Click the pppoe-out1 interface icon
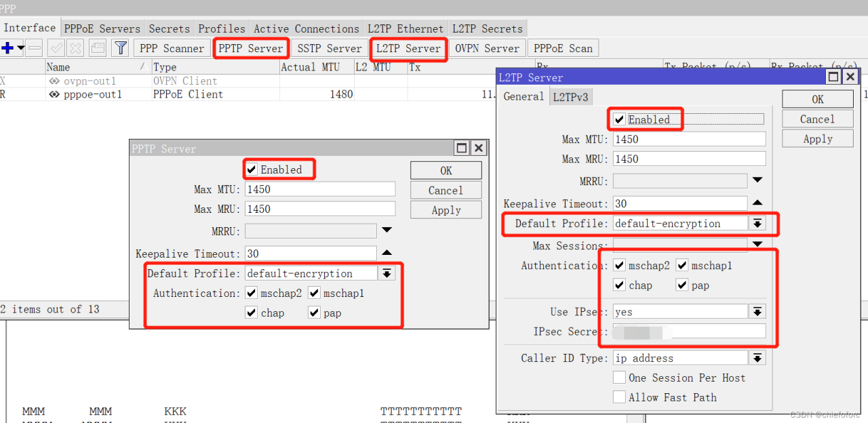The width and height of the screenshot is (868, 423). pos(54,94)
